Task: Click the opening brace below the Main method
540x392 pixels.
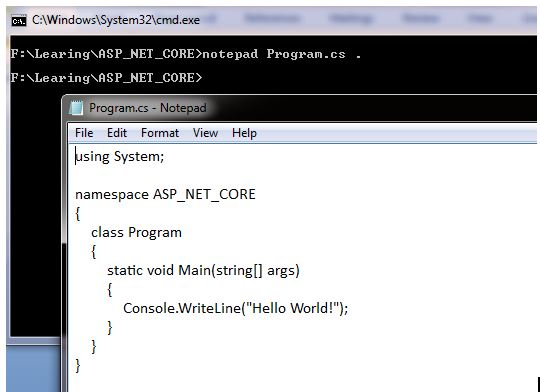Action: (110, 290)
